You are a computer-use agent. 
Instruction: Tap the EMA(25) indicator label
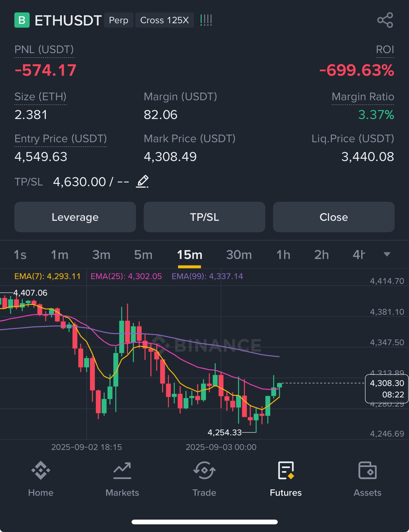pyautogui.click(x=126, y=276)
